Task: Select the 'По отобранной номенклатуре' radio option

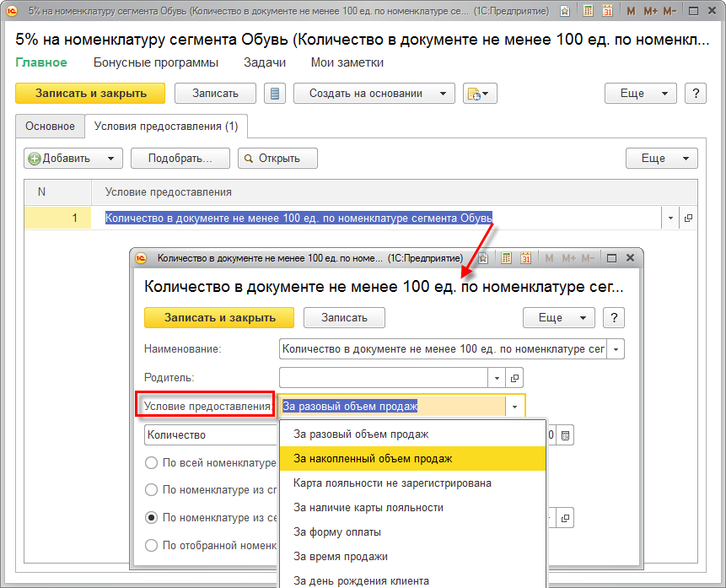Action: (x=152, y=545)
